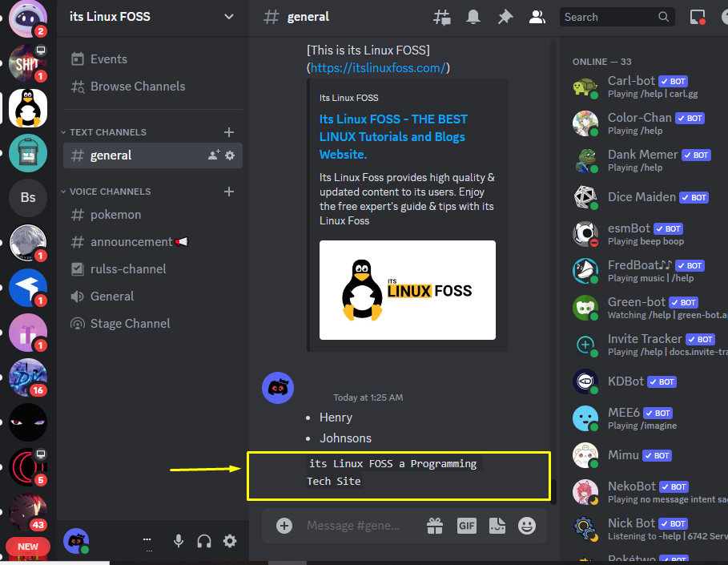The height and width of the screenshot is (565, 728).
Task: Toggle the member list icon
Action: click(x=537, y=17)
